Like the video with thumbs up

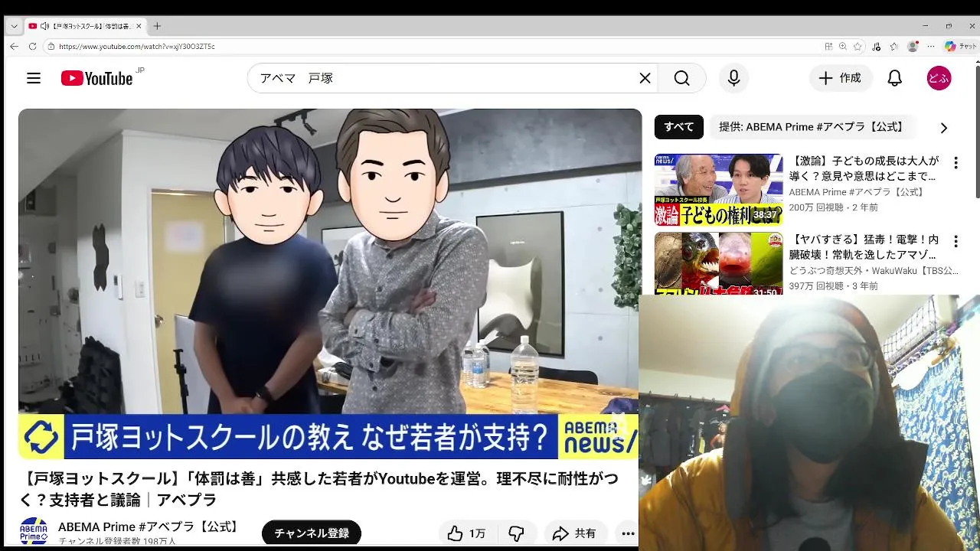(468, 533)
